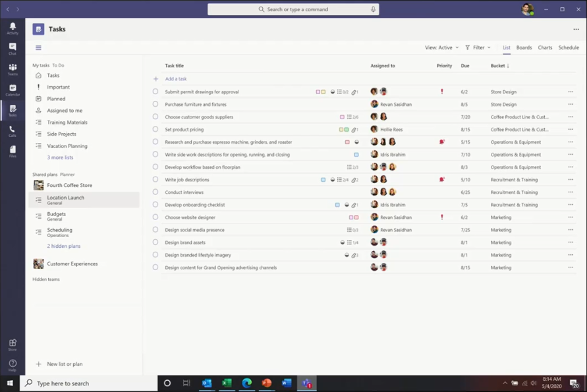Image resolution: width=587 pixels, height=392 pixels.
Task: Open the Tasks app more options ellipsis
Action: point(576,29)
